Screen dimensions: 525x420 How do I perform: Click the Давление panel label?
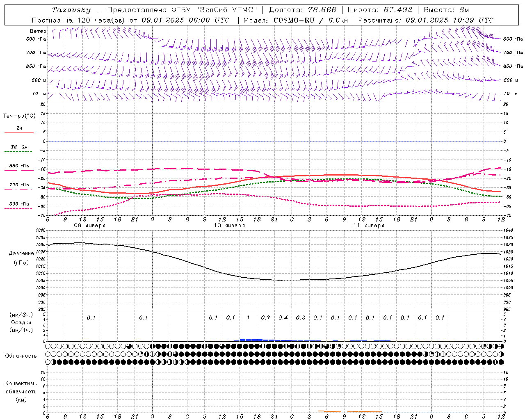point(22,253)
